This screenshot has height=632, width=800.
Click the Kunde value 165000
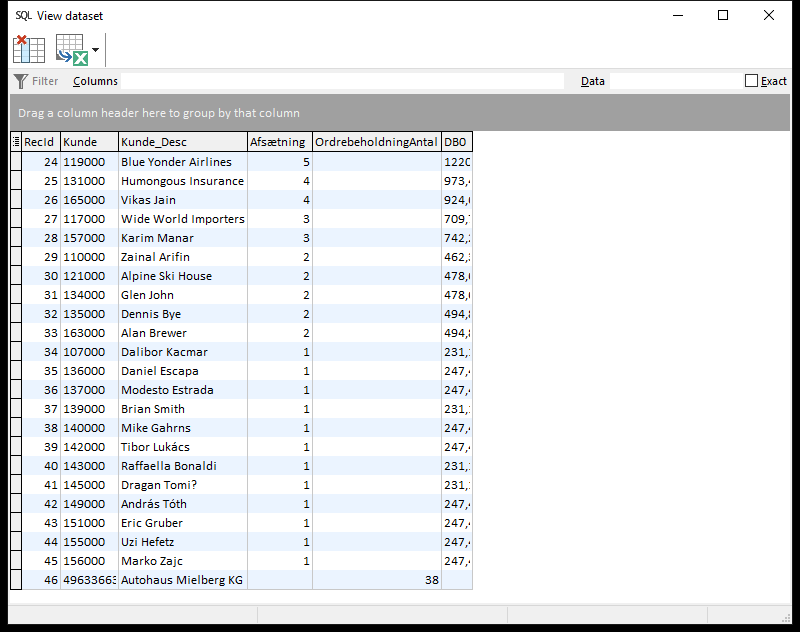pyautogui.click(x=89, y=200)
